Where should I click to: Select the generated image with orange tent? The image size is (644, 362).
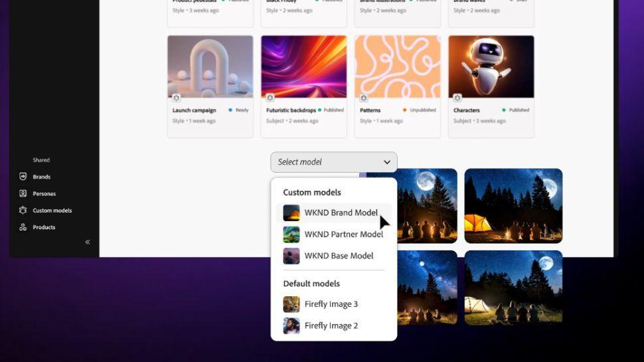point(513,205)
